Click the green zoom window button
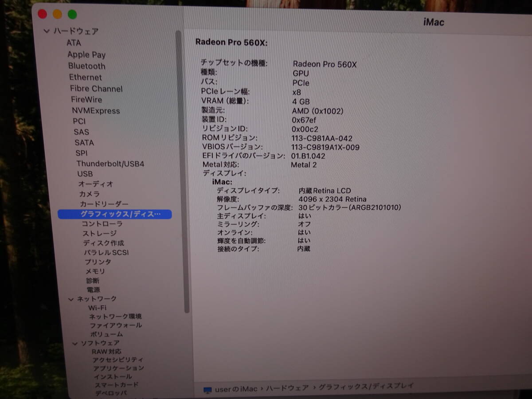 (72, 15)
